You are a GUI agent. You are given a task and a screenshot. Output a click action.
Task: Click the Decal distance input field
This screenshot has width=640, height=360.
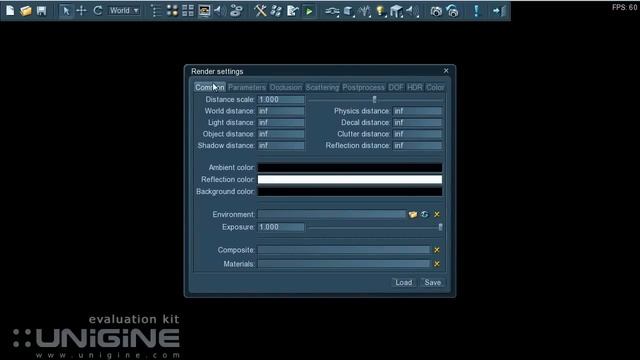pyautogui.click(x=418, y=122)
